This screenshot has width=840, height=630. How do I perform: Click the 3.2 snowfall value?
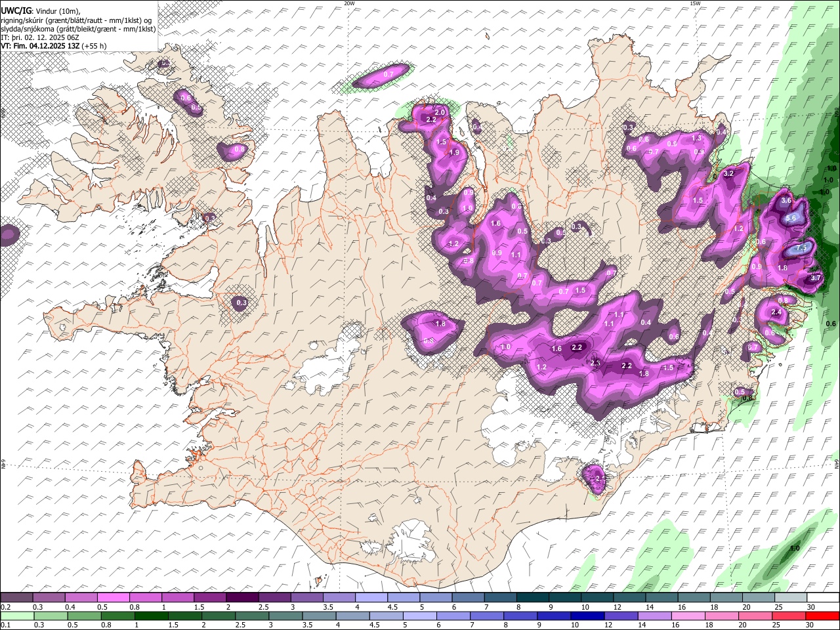pyautogui.click(x=728, y=174)
